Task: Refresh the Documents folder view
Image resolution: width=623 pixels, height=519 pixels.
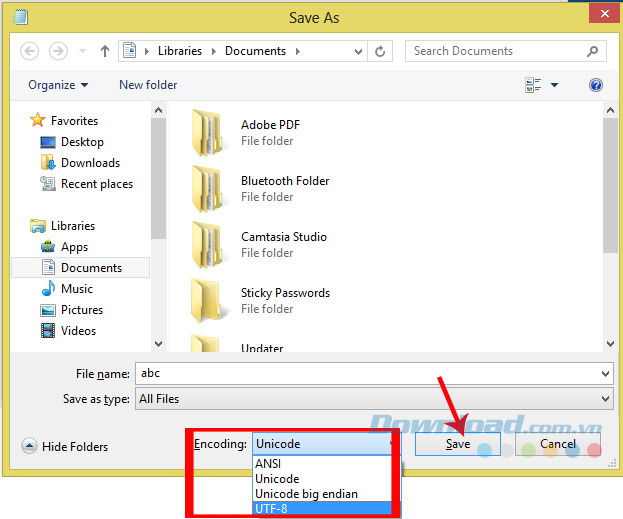Action: point(380,51)
